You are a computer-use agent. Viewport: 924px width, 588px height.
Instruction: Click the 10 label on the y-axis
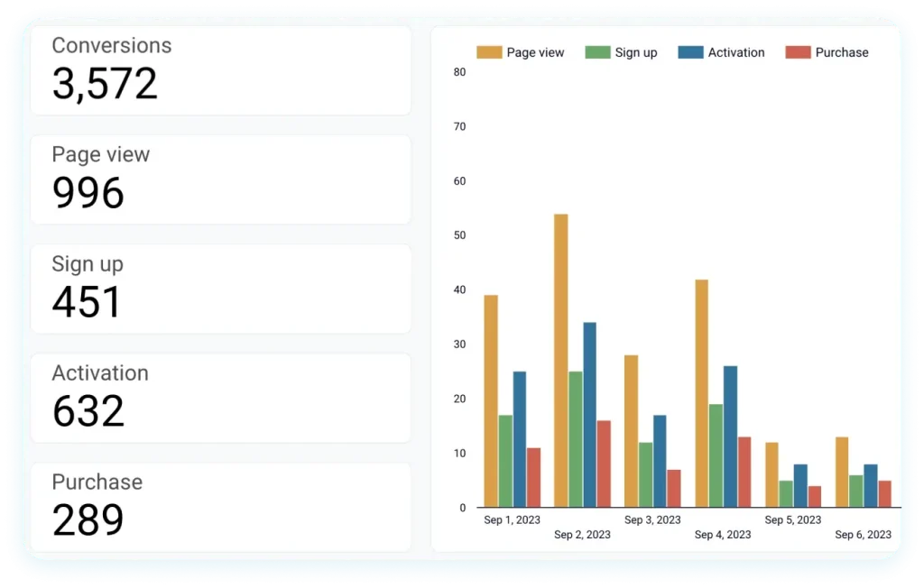459,453
